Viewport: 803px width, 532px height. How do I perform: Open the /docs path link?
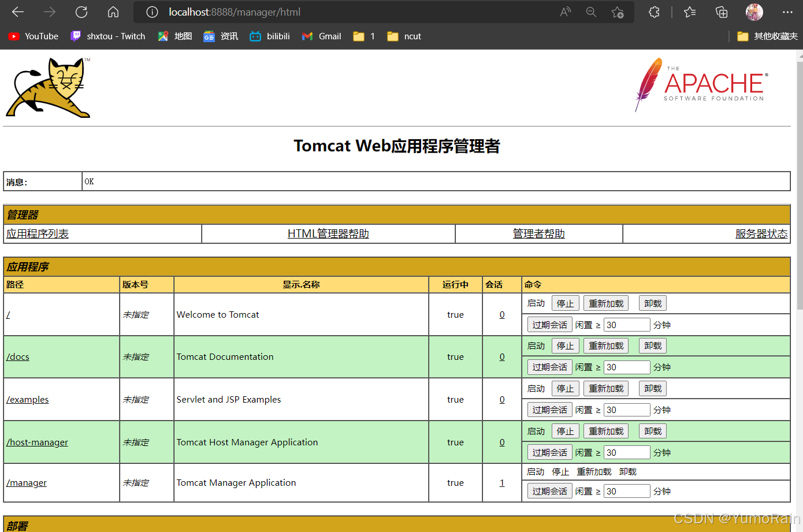[18, 357]
